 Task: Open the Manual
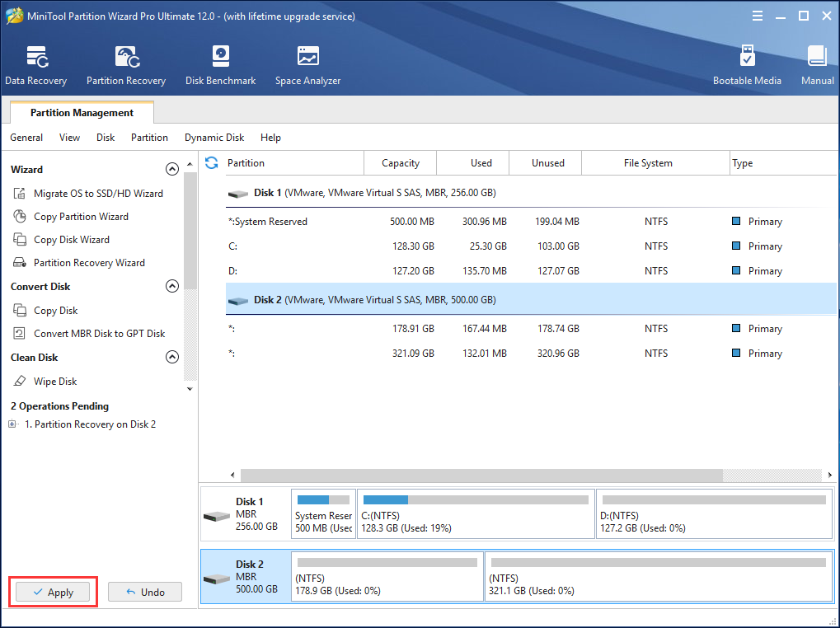point(817,66)
